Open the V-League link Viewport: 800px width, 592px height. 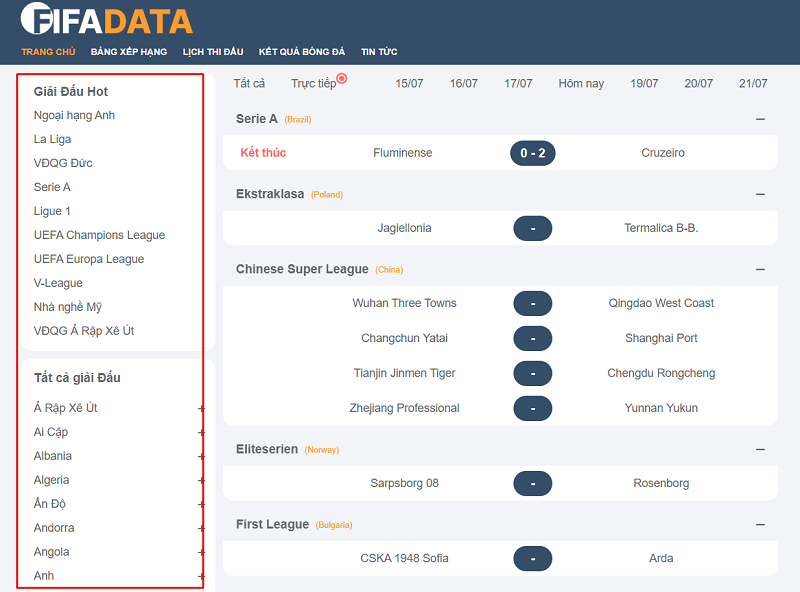[58, 283]
